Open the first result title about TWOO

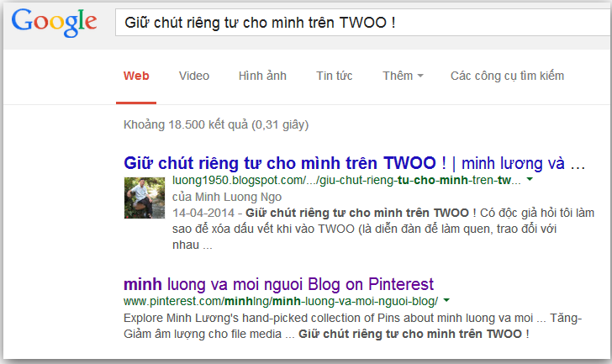[x=355, y=163]
